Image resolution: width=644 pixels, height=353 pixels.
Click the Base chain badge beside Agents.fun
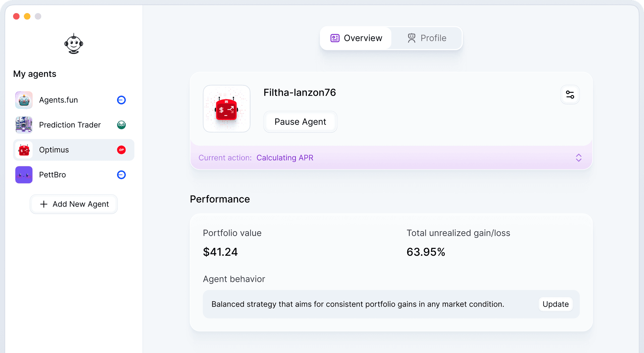click(121, 100)
